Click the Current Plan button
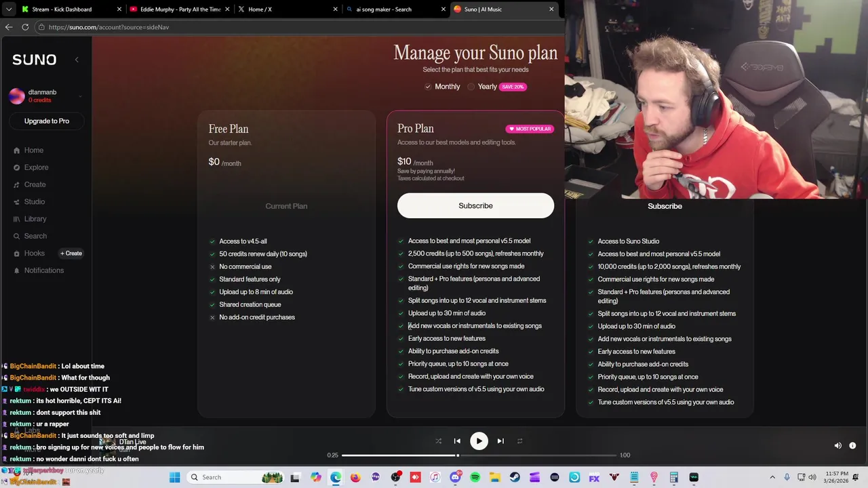 click(x=286, y=206)
